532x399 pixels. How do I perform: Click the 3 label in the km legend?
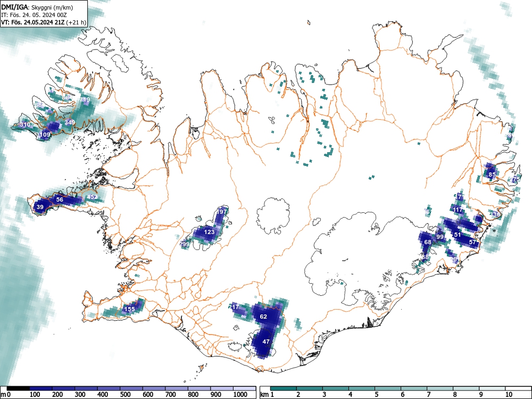325,395
